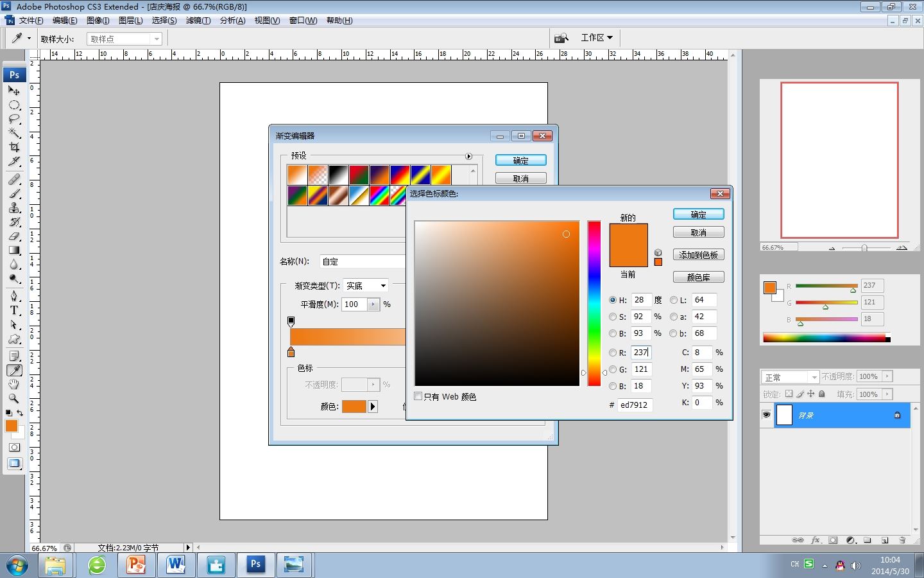
Task: Toggle Quick Mask mode in toolbox
Action: click(14, 447)
